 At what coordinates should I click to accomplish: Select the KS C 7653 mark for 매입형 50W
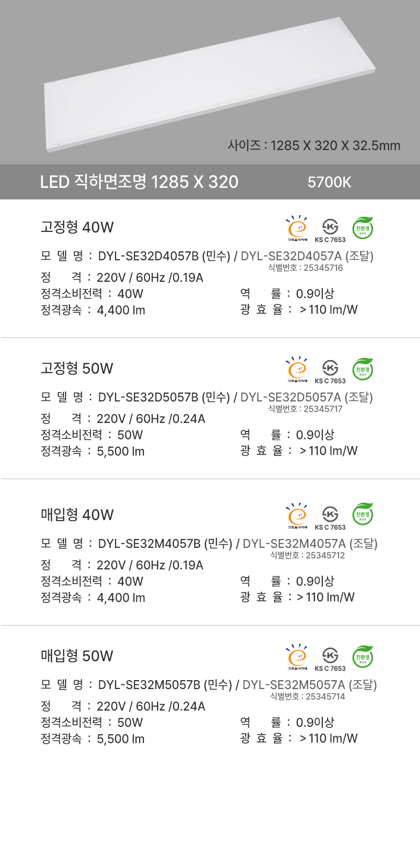pos(330,658)
